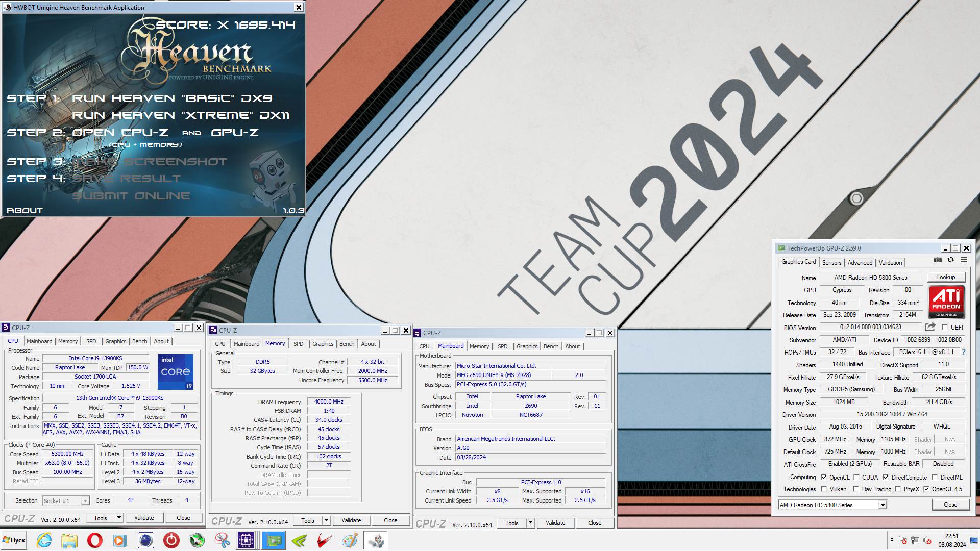Click the Bus Interface question mark icon

(964, 352)
